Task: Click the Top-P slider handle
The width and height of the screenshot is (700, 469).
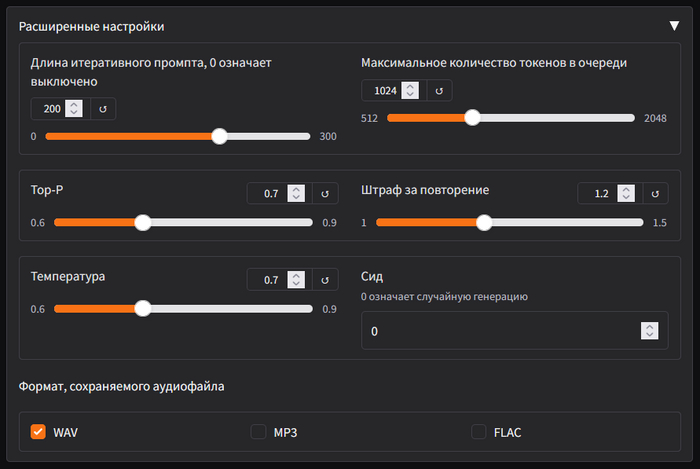Action: pos(143,222)
